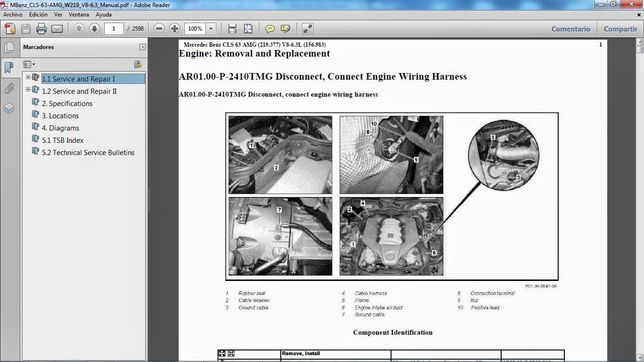Open the page thumbnails panel
This screenshot has width=644, height=362.
(x=9, y=47)
